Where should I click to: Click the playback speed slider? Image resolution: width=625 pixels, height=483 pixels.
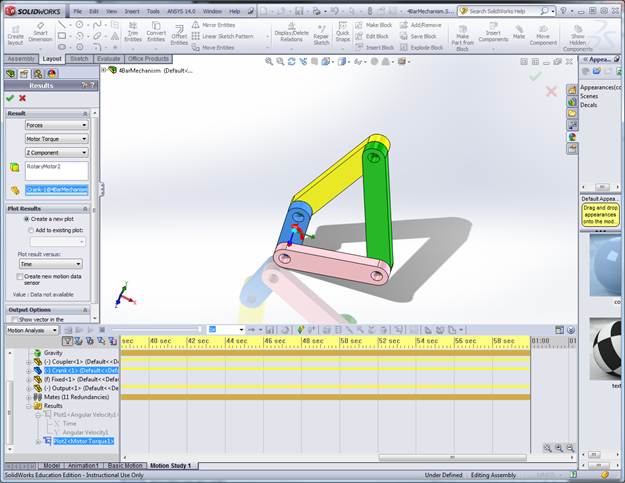click(156, 330)
